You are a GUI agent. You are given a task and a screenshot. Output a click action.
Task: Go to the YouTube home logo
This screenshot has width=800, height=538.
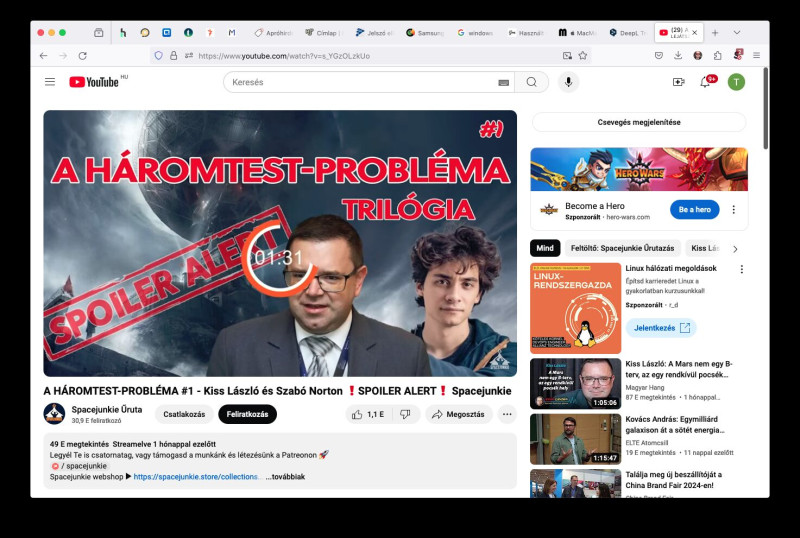94,82
